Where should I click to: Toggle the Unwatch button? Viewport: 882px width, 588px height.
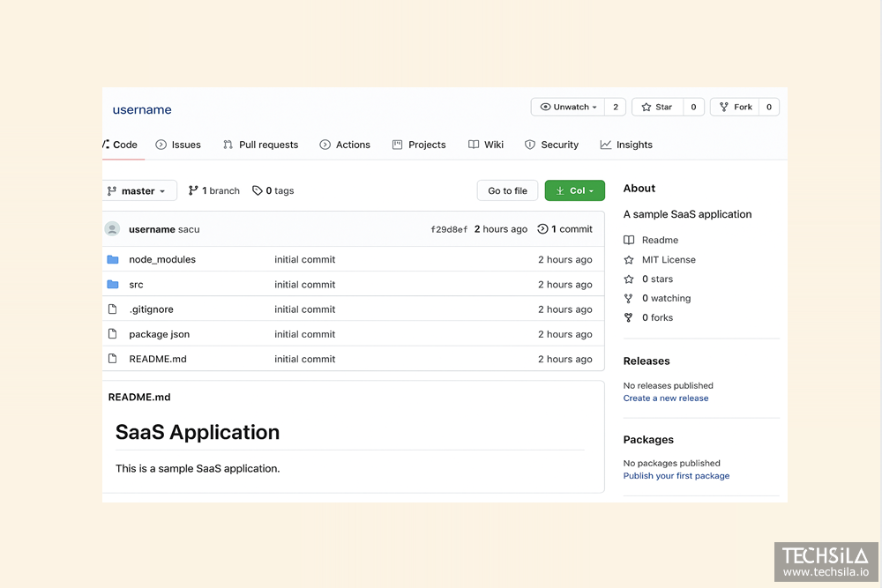coord(569,108)
